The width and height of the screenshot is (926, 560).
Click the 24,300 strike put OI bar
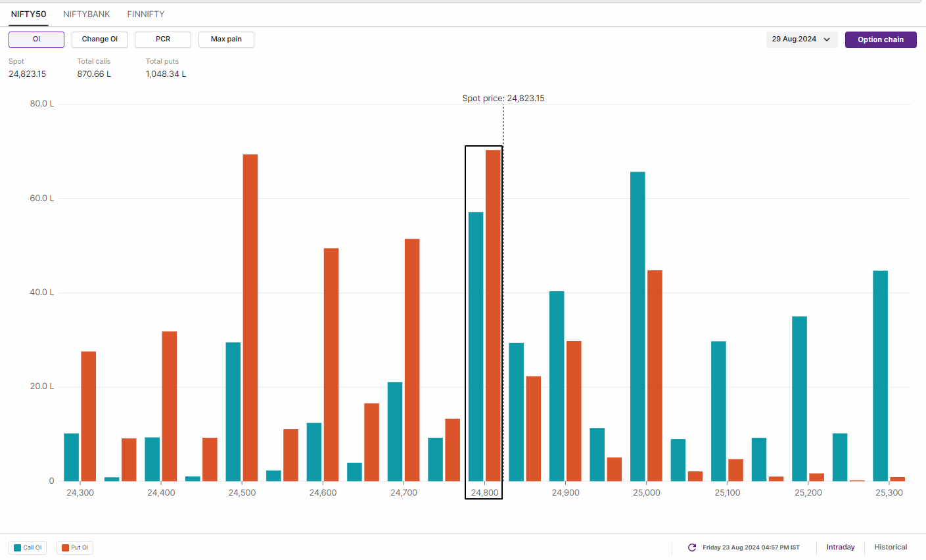pyautogui.click(x=89, y=416)
